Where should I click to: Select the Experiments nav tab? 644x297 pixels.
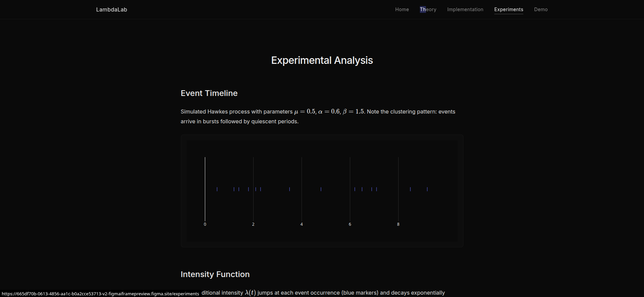point(508,9)
